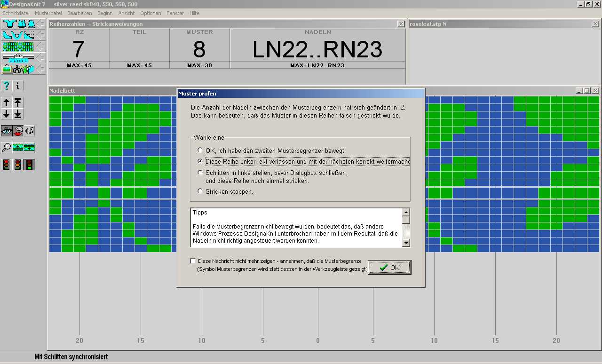Open the Musterdatei menu
The image size is (602, 364).
[x=48, y=13]
